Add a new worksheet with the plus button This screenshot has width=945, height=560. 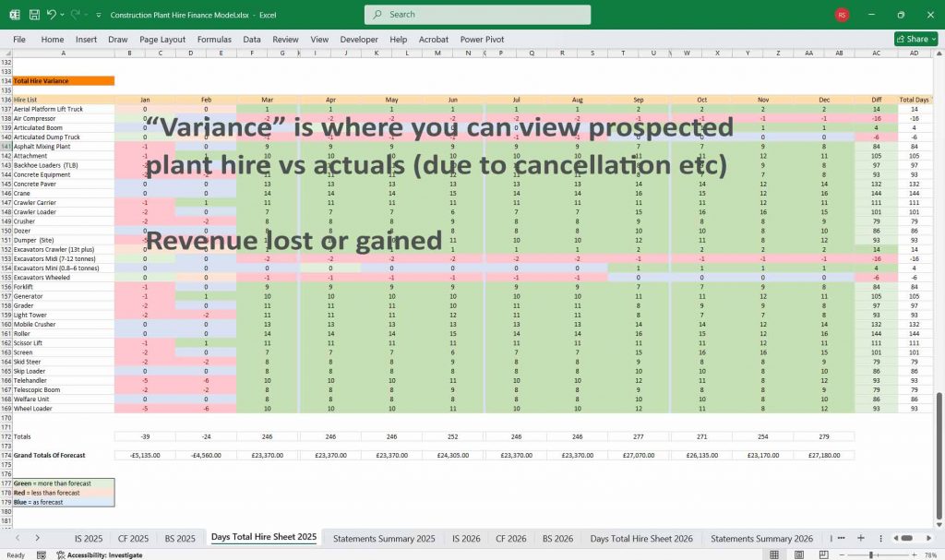(x=861, y=538)
